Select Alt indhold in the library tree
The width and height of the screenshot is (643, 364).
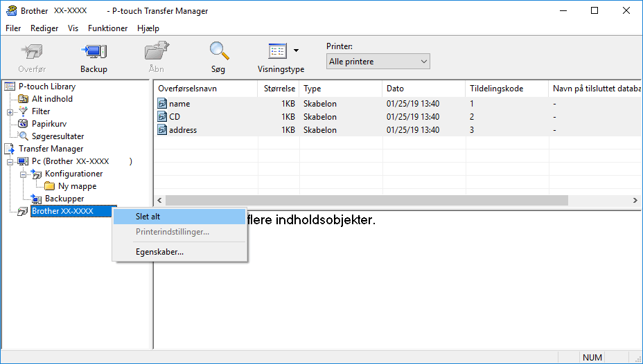(52, 99)
